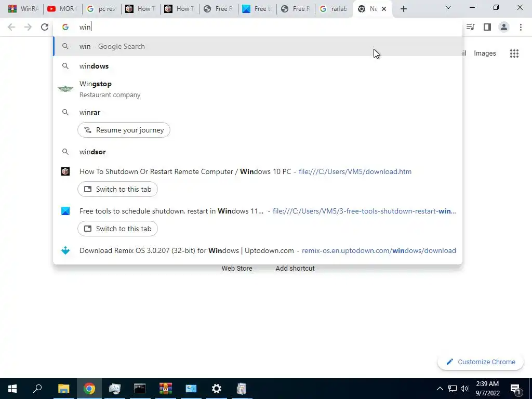Switch to tab for Free tools schedule page

pos(117,229)
